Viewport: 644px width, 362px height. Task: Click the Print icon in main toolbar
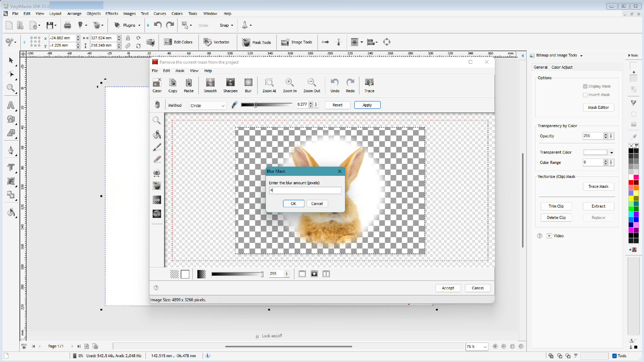click(x=67, y=25)
